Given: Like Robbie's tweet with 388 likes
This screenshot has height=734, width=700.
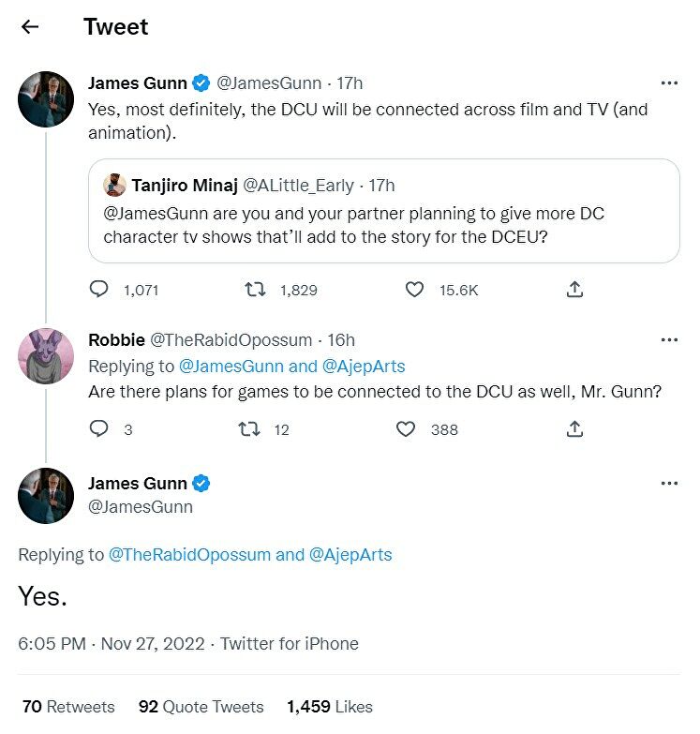Looking at the screenshot, I should [406, 429].
